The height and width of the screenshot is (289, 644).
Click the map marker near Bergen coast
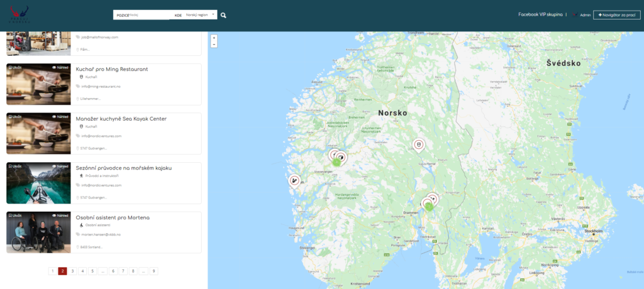click(x=294, y=181)
